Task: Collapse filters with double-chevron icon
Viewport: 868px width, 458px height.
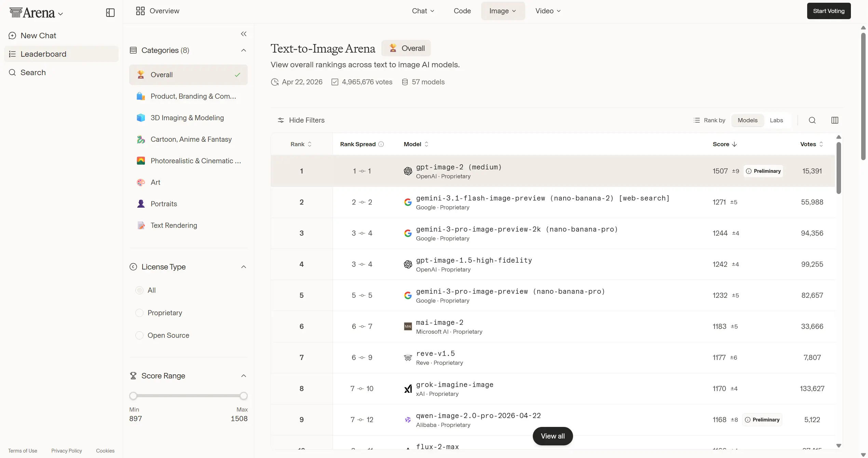Action: click(x=244, y=34)
